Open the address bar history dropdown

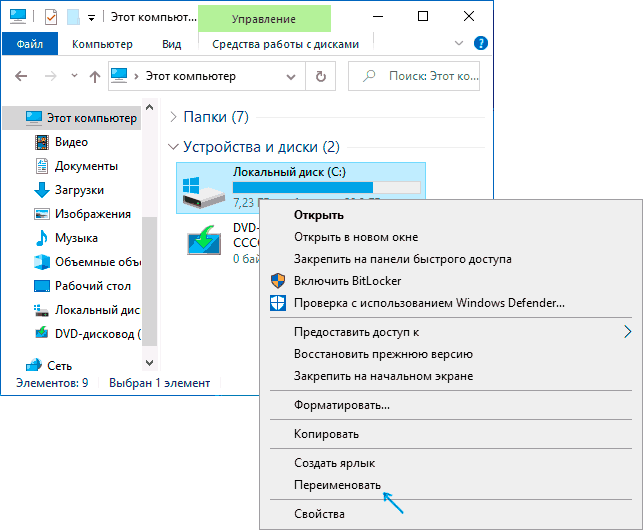pos(291,77)
